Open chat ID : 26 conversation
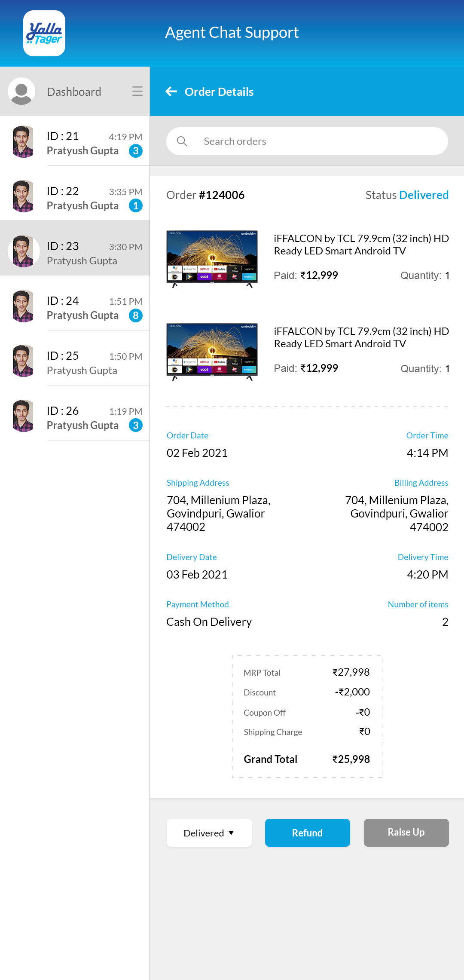 (82, 417)
